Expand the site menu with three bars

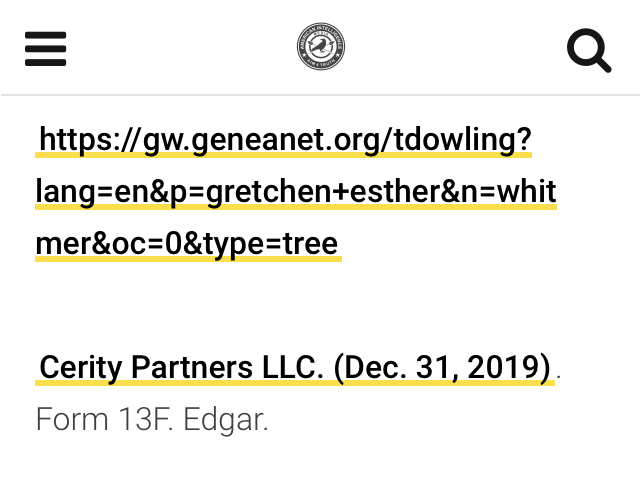(45, 49)
